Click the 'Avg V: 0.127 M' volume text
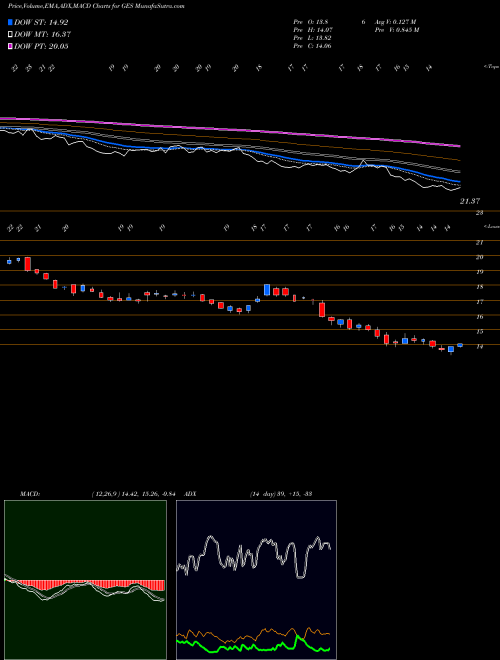 [394, 22]
